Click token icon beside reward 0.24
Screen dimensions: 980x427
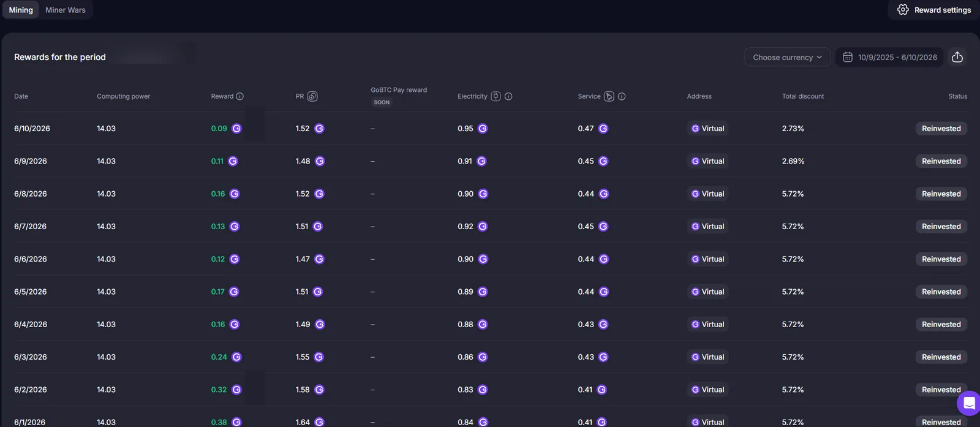236,357
